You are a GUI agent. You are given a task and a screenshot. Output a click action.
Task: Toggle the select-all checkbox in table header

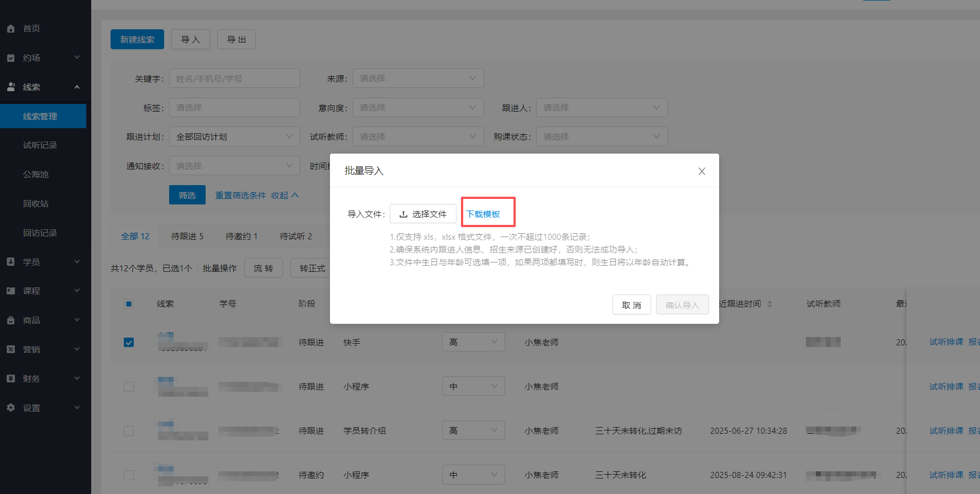tap(129, 304)
